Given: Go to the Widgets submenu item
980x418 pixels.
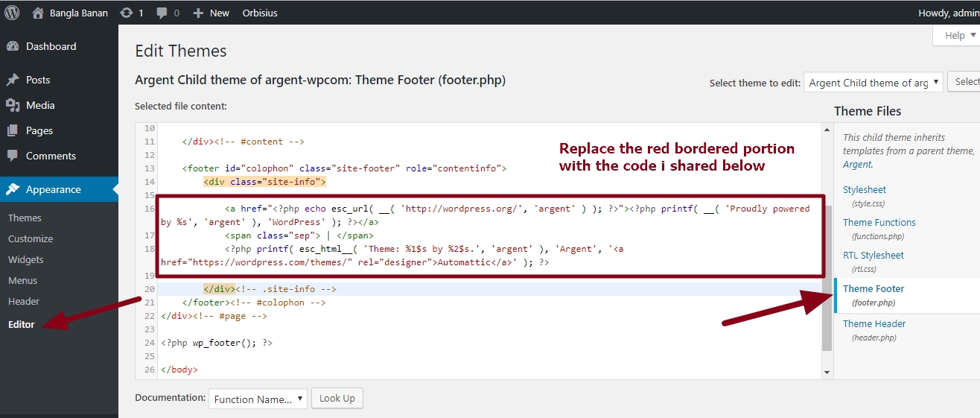Looking at the screenshot, I should tap(26, 259).
